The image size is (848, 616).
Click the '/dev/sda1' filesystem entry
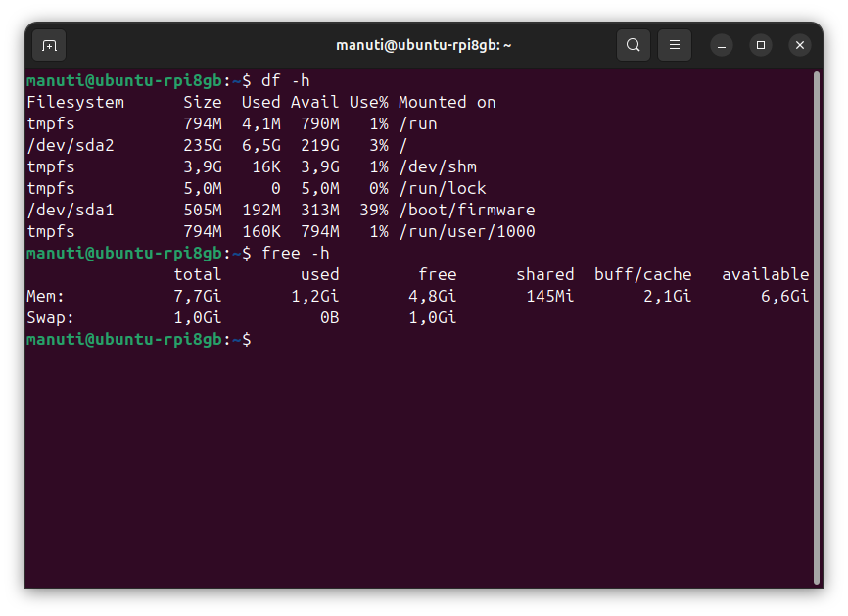(x=71, y=210)
